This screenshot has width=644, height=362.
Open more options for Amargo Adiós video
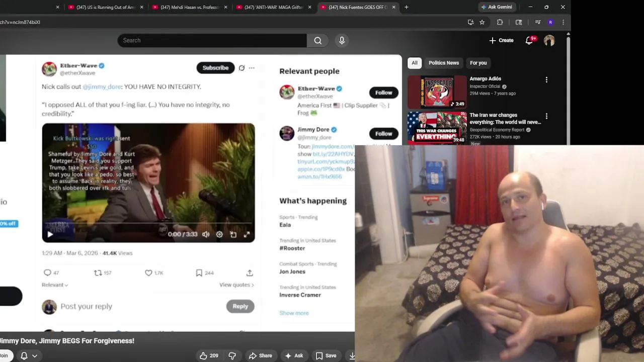546,79
